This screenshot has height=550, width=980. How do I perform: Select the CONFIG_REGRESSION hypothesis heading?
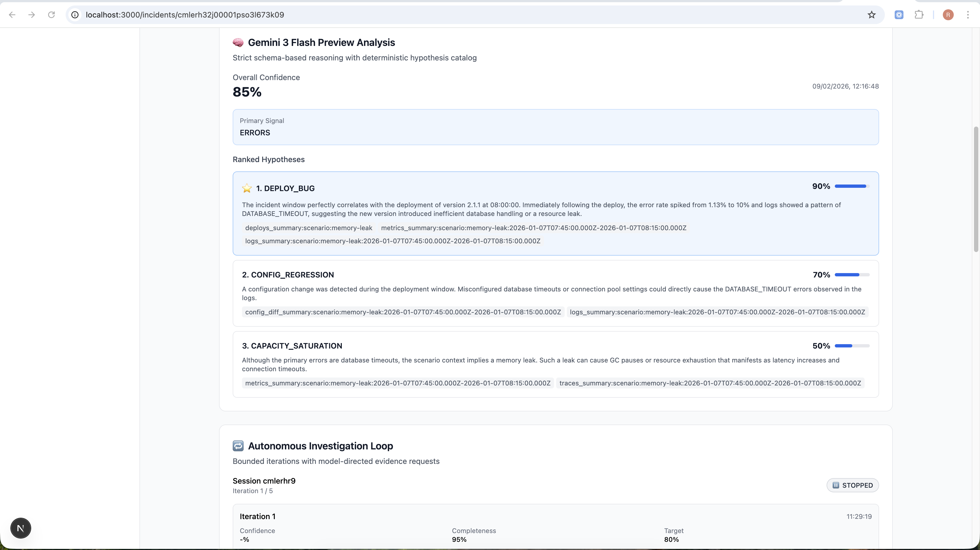288,275
